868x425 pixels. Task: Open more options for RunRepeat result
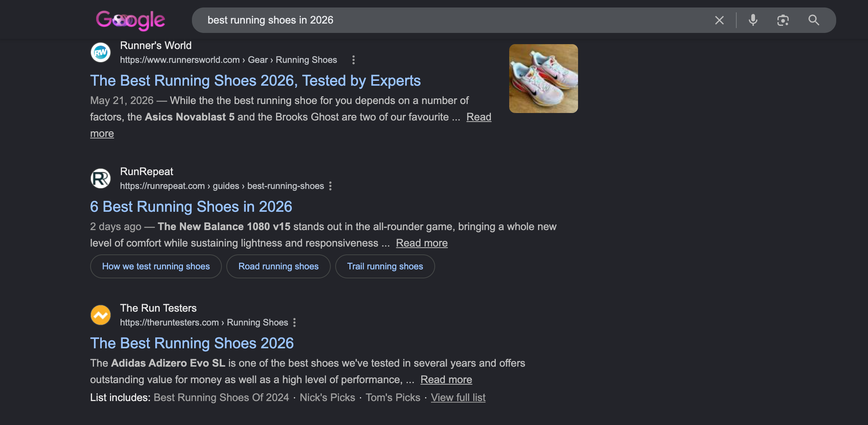click(330, 186)
